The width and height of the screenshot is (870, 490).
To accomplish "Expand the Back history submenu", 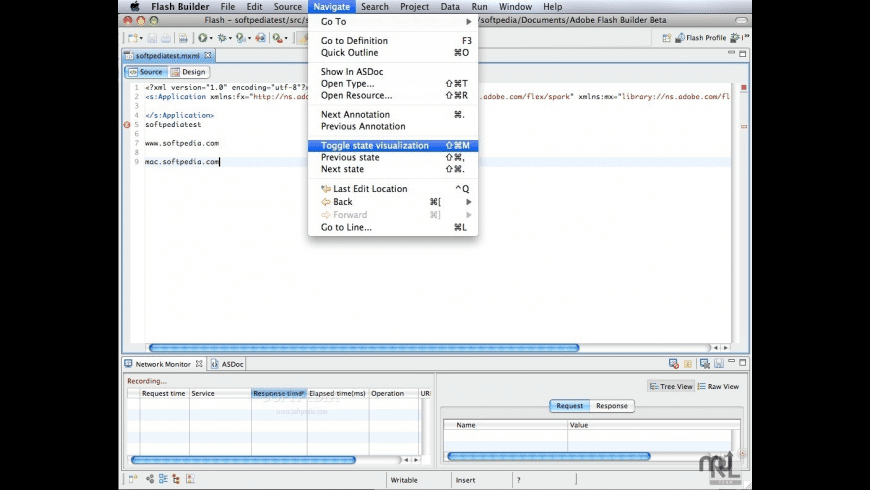I will (x=393, y=202).
